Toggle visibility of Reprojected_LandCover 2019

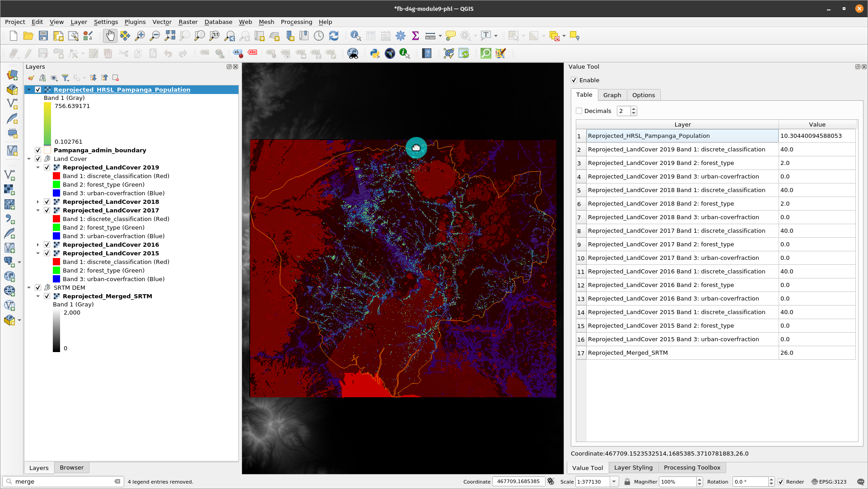pyautogui.click(x=47, y=167)
